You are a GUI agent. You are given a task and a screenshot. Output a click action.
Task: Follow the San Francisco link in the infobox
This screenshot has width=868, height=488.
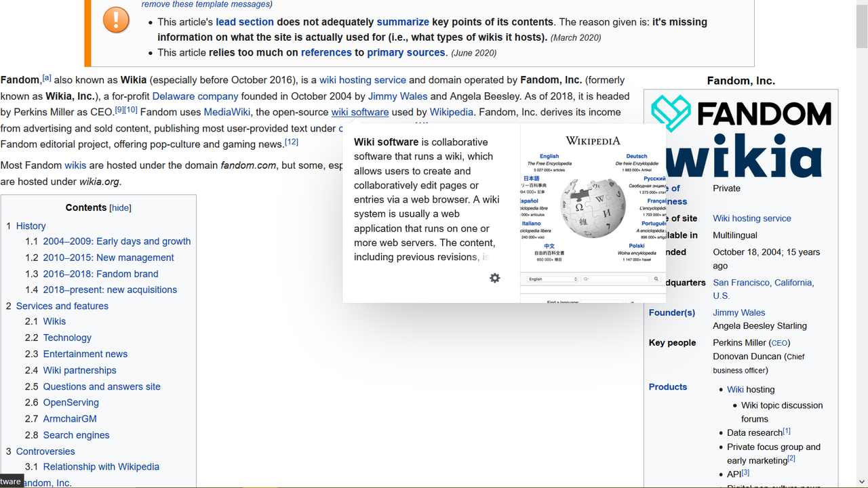click(x=741, y=283)
